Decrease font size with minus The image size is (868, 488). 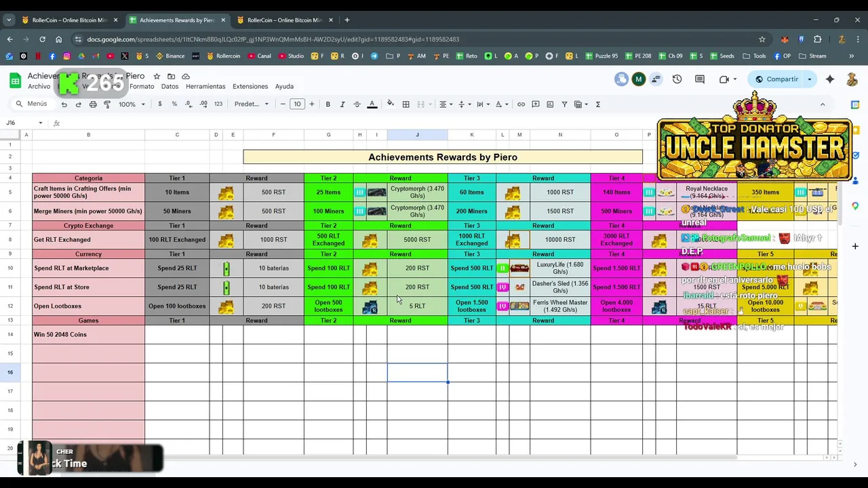(x=283, y=104)
